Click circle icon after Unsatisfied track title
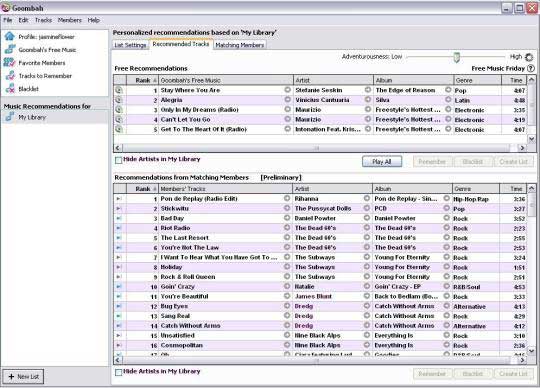This screenshot has width=540, height=388. [287, 335]
